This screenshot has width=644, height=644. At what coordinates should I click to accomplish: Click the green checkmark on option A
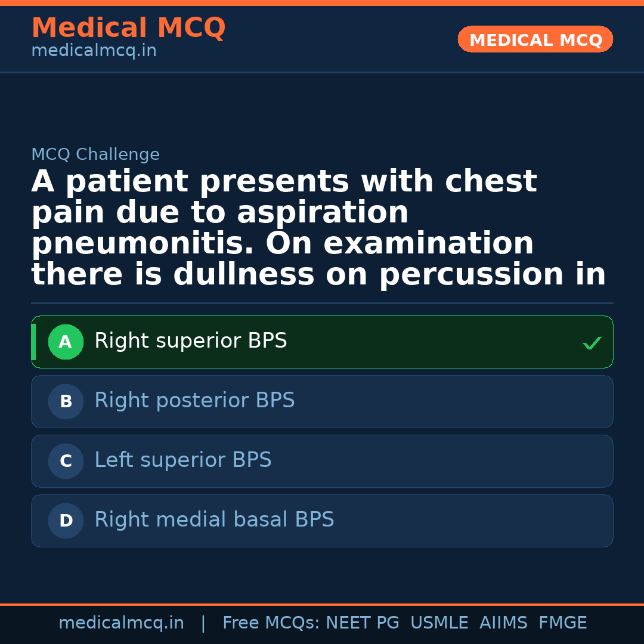[x=592, y=343]
